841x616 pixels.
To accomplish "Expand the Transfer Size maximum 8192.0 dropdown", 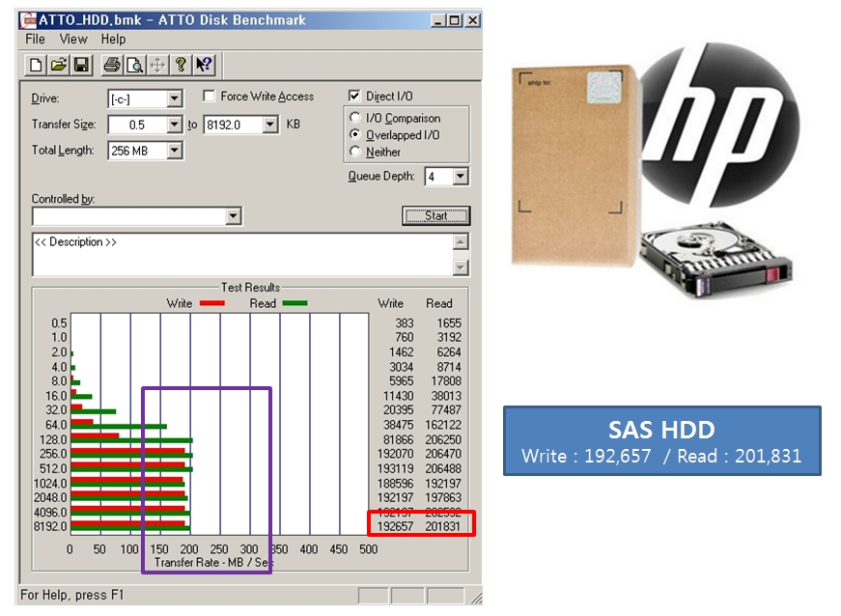I will [270, 125].
